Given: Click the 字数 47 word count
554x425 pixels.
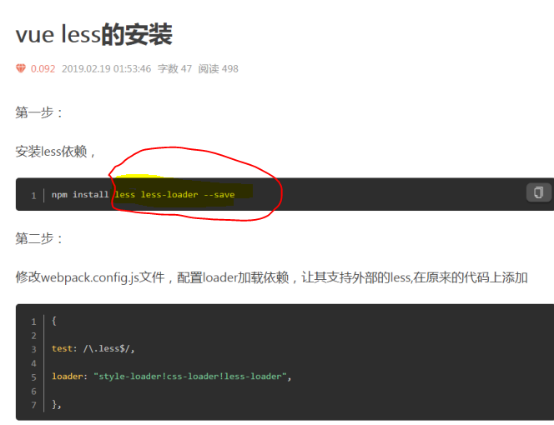Looking at the screenshot, I should click(175, 69).
